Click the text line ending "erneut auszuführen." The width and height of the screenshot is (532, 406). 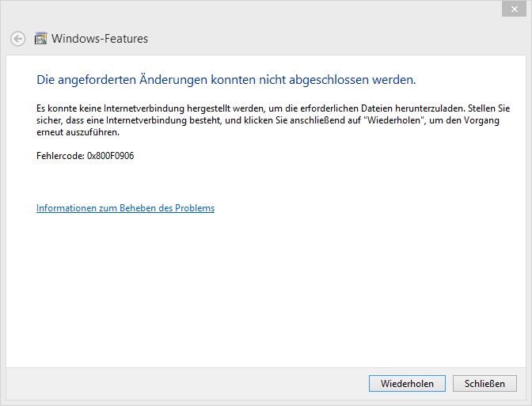click(x=78, y=132)
